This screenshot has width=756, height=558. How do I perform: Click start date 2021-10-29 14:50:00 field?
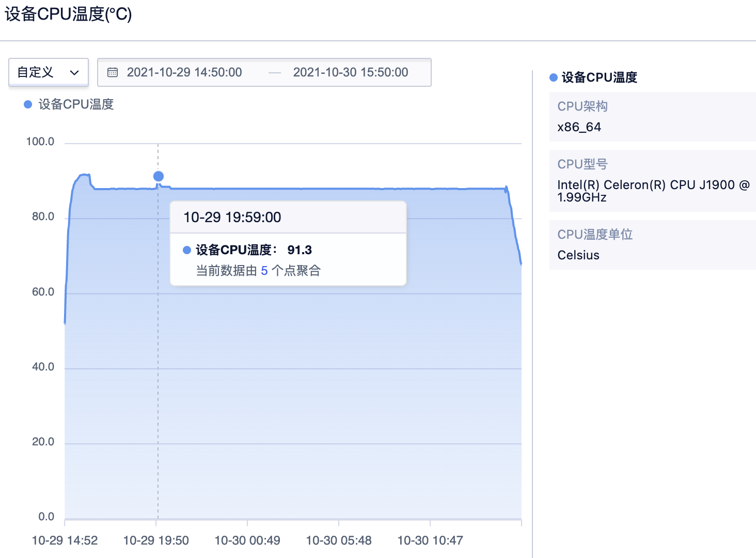tap(184, 72)
